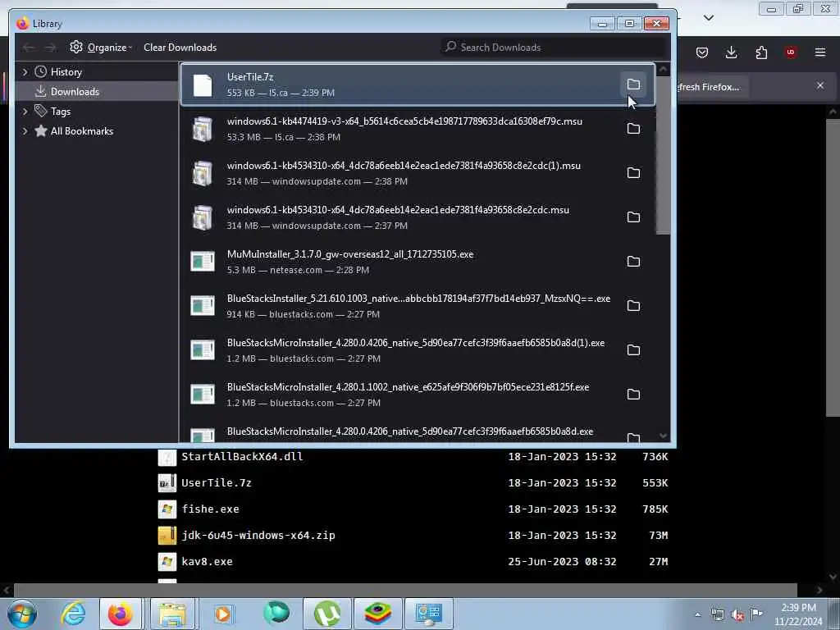Open the Firefox hamburger application menu
This screenshot has width=840, height=630.
820,52
